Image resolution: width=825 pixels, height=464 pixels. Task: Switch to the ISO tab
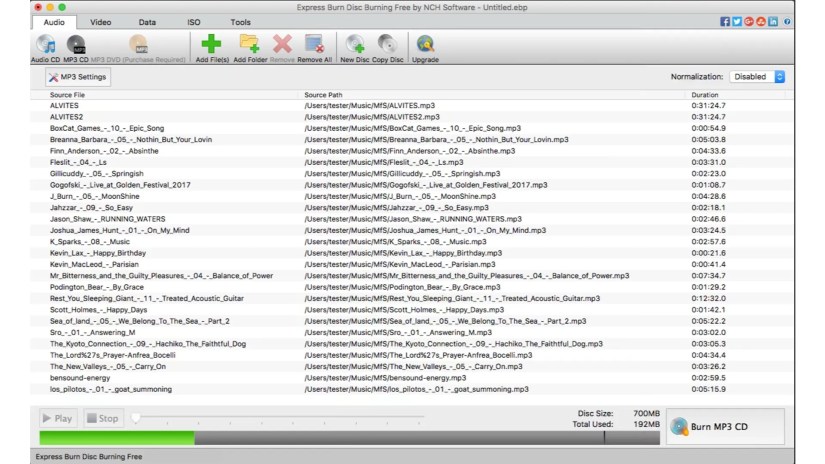194,22
